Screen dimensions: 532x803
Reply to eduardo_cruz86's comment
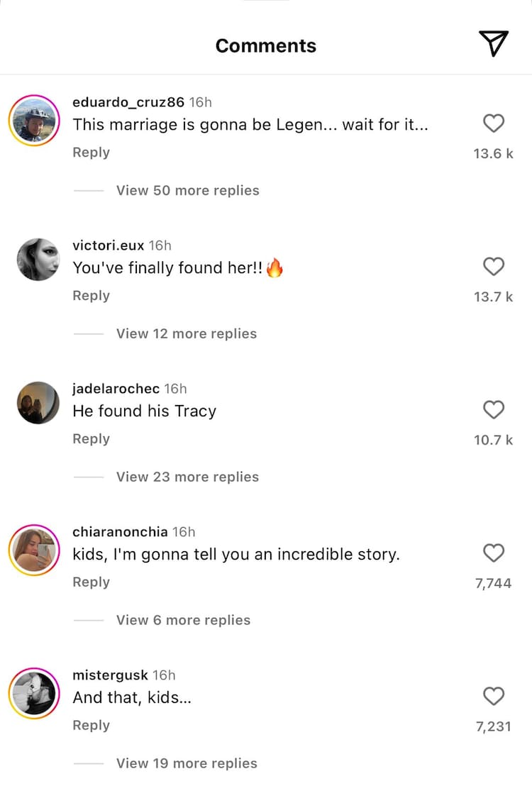tap(91, 153)
